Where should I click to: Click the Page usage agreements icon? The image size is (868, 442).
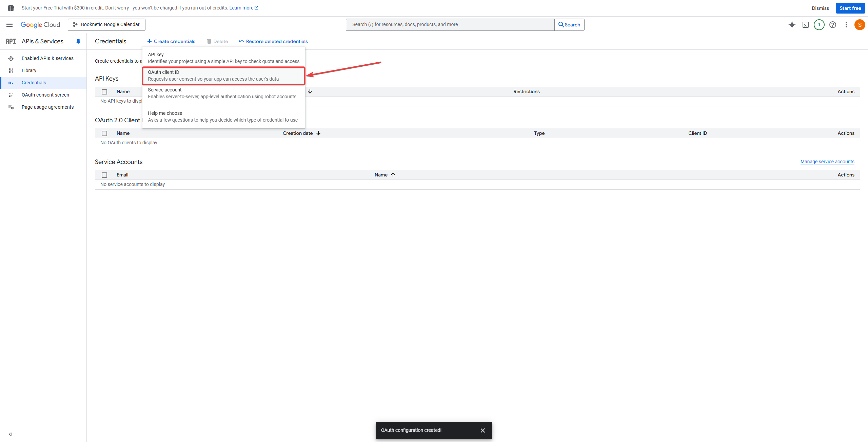[11, 107]
